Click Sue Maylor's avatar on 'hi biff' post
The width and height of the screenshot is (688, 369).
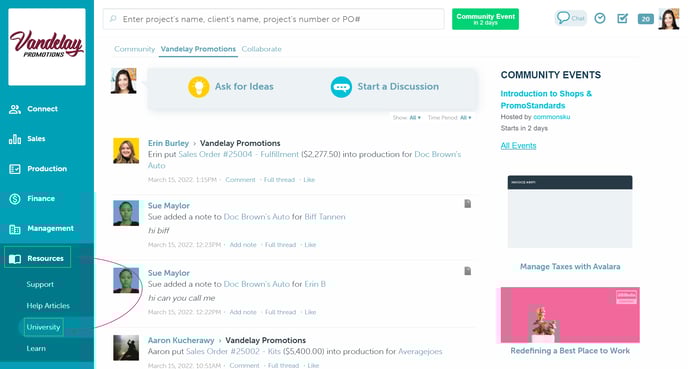pyautogui.click(x=126, y=213)
